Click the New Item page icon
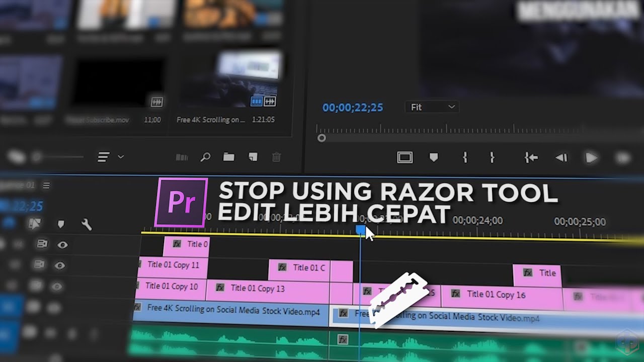Image resolution: width=644 pixels, height=362 pixels. pos(253,157)
